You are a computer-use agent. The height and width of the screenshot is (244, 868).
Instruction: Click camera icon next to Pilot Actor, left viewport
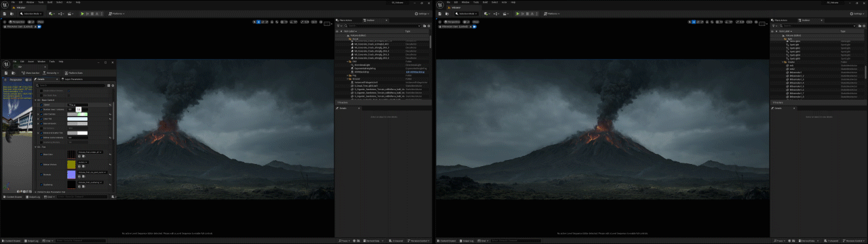tap(39, 26)
